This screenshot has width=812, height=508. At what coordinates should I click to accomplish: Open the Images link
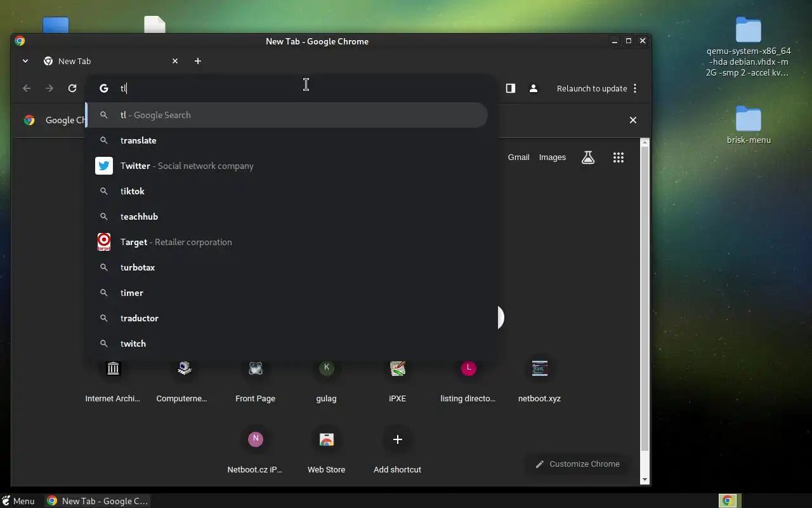pyautogui.click(x=552, y=157)
